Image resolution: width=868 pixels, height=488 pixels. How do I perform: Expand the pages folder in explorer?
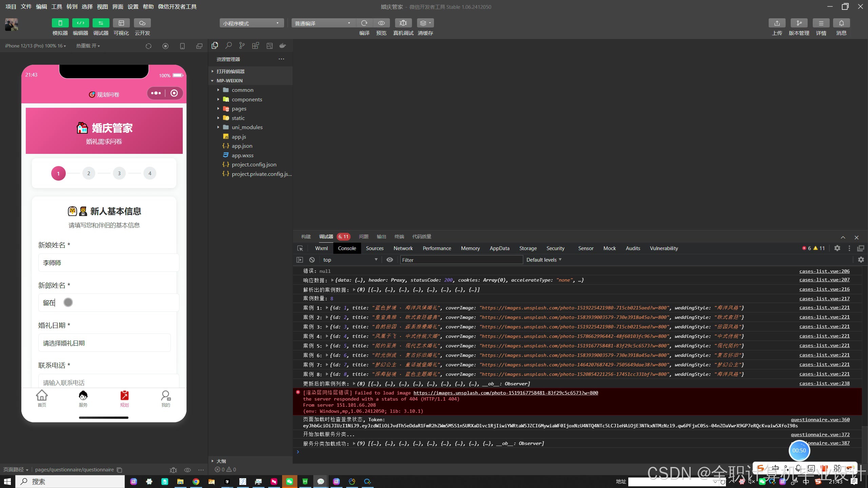point(239,109)
